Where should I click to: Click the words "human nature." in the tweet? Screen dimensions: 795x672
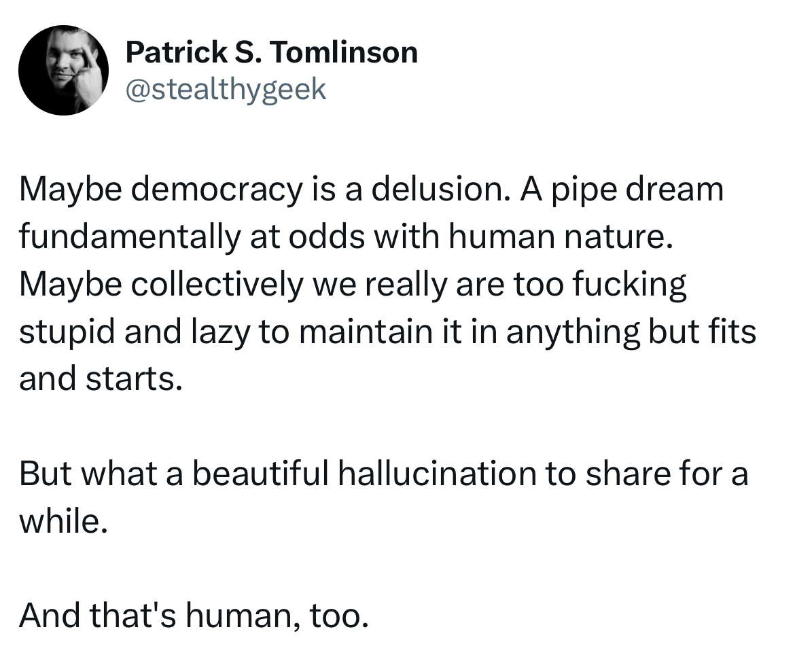click(561, 237)
